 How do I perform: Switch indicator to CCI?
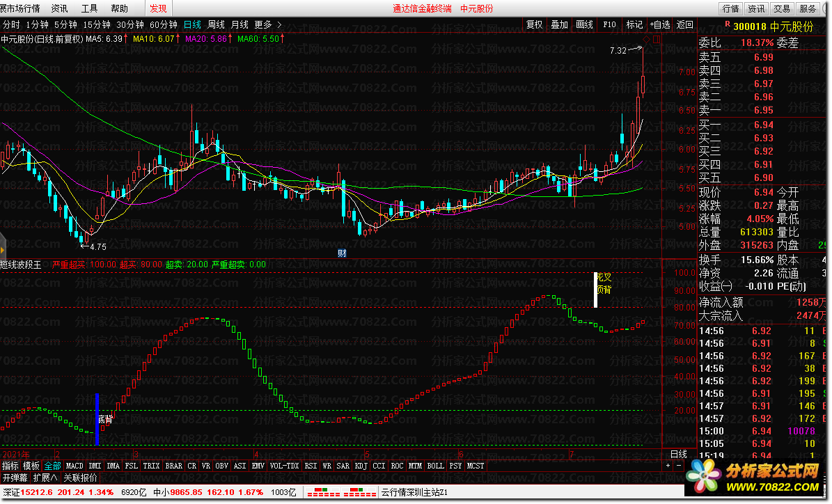379,466
